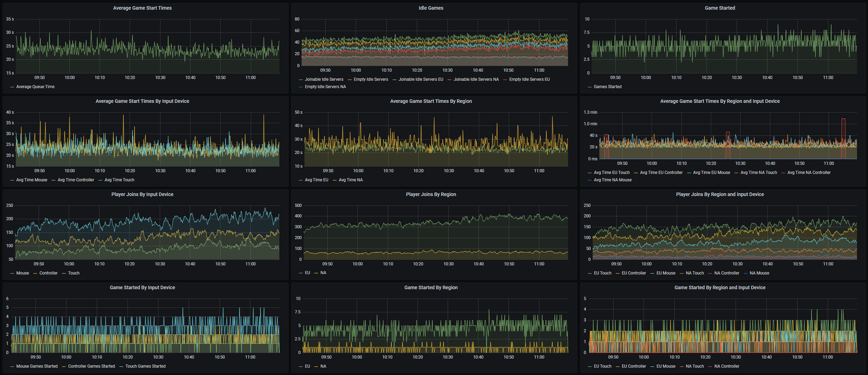Open Game Started By Region and Input Device menu

(720, 288)
